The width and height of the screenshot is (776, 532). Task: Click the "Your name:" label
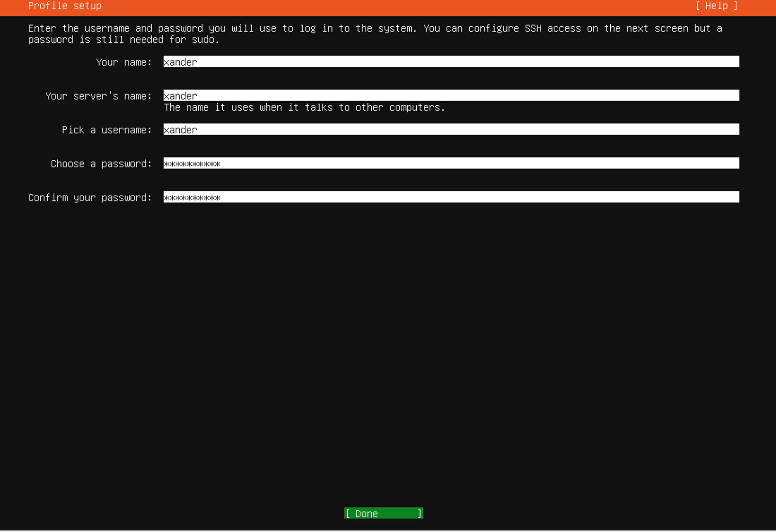(124, 62)
